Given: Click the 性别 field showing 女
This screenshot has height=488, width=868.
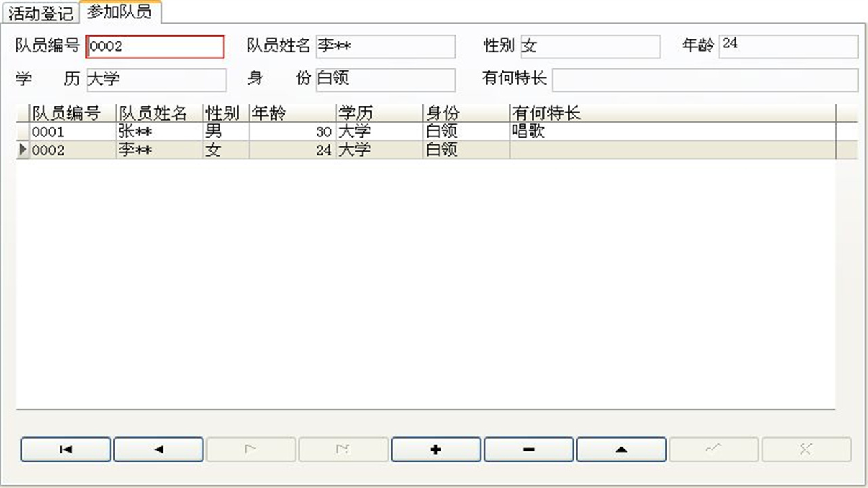Looking at the screenshot, I should [x=590, y=46].
